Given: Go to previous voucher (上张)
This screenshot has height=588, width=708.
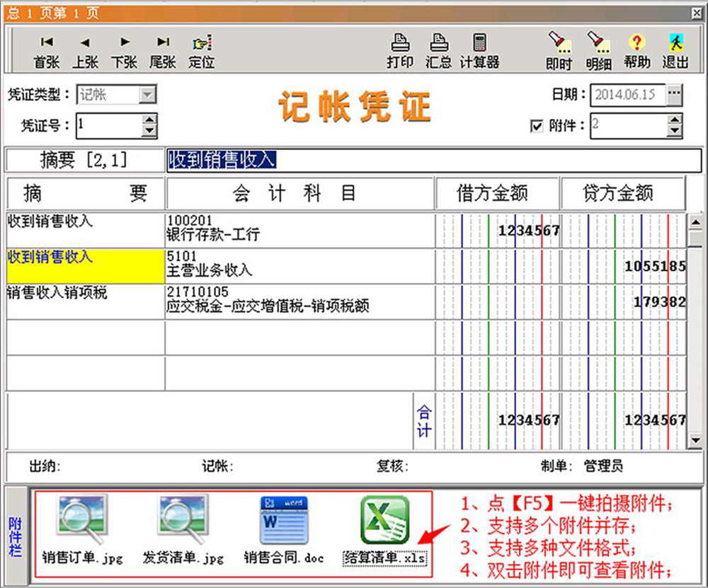Looking at the screenshot, I should tap(85, 52).
